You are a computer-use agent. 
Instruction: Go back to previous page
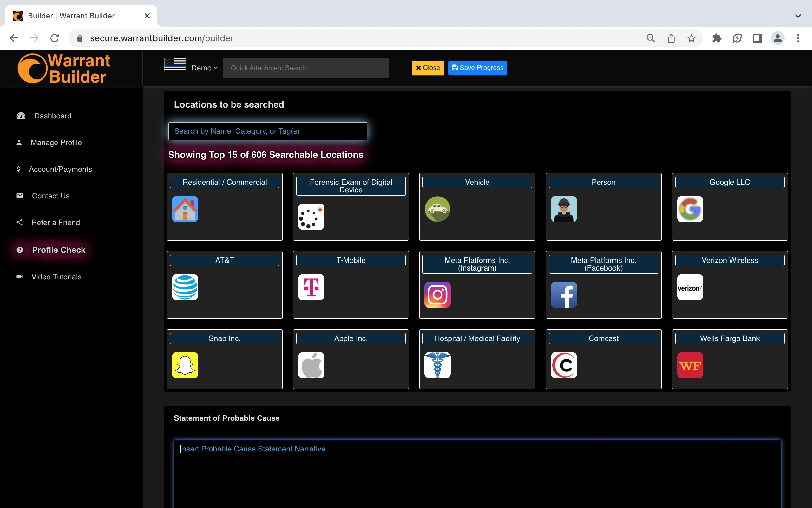[14, 38]
